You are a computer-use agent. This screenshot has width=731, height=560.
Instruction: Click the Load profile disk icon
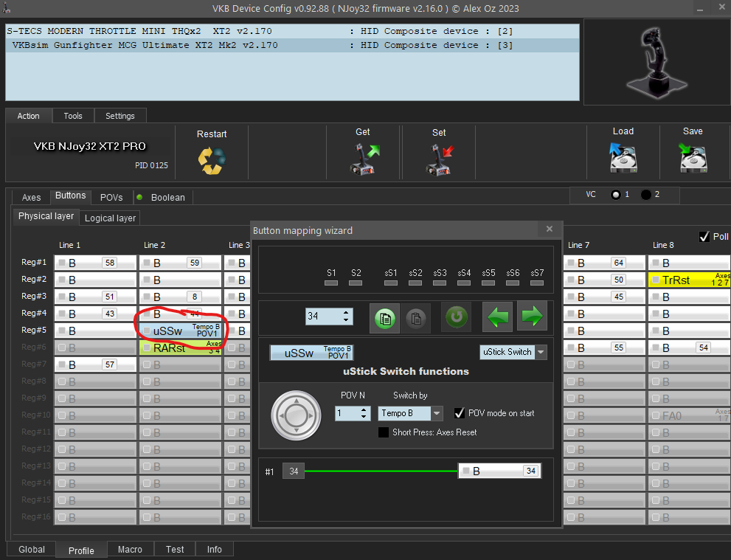[623, 158]
